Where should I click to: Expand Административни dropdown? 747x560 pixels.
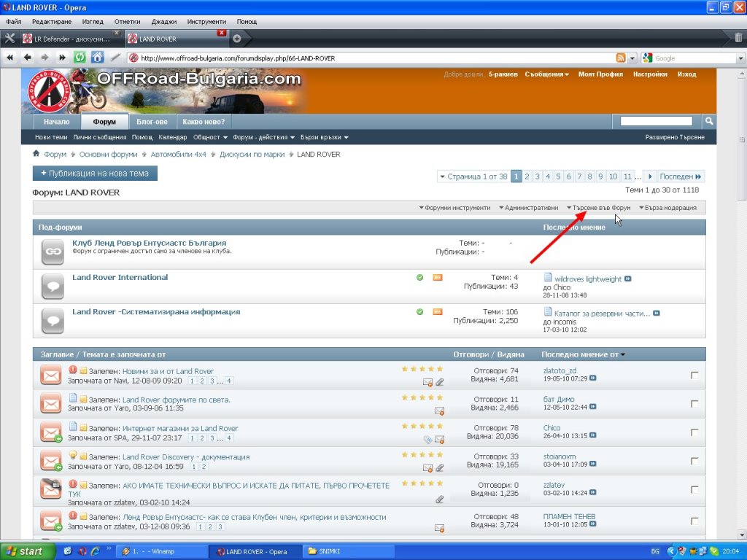click(528, 208)
